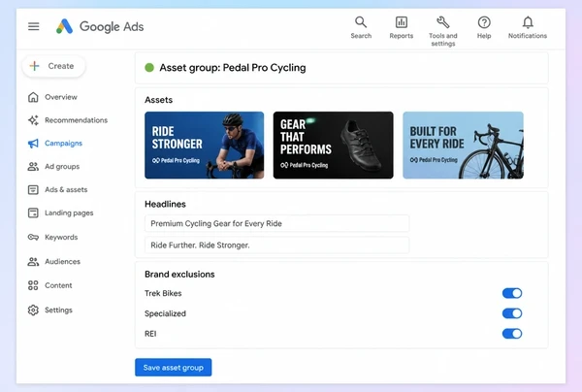
Task: Click the Settings gear icon
Action: coord(33,310)
